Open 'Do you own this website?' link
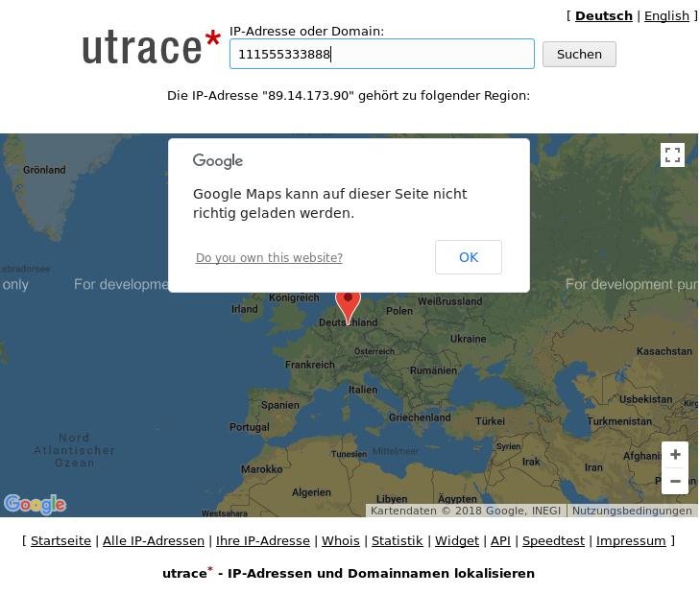The image size is (700, 595). tap(269, 258)
